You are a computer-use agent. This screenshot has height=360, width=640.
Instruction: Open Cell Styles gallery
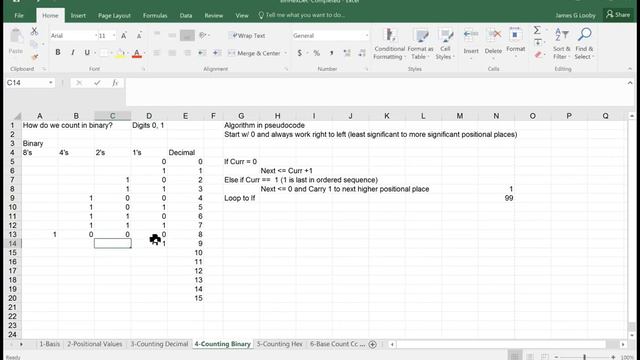445,44
